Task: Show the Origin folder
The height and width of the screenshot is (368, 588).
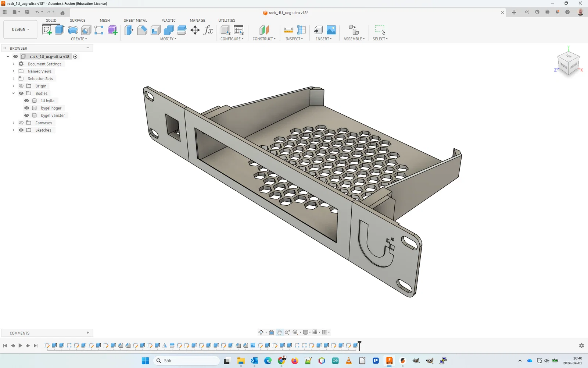Action: [x=21, y=86]
